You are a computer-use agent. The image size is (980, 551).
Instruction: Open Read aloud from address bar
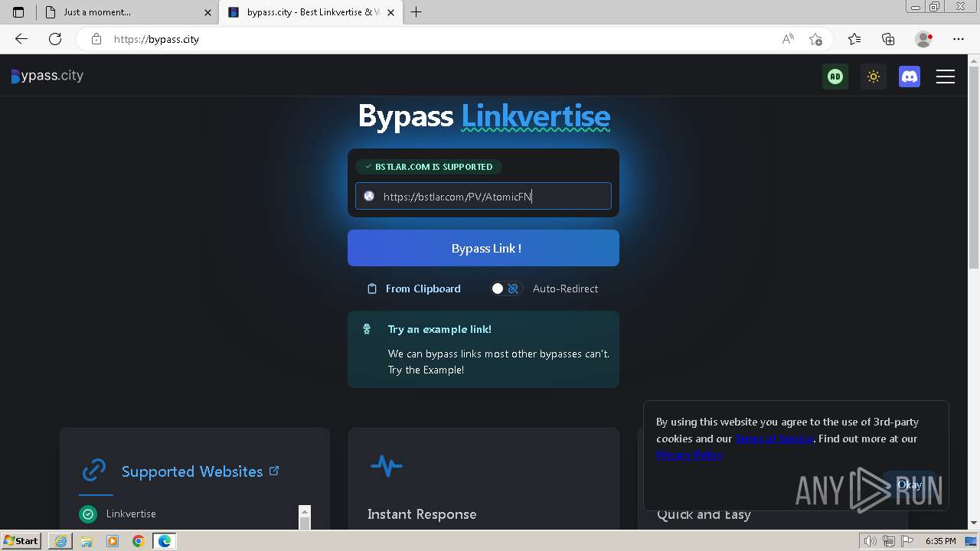(x=788, y=39)
